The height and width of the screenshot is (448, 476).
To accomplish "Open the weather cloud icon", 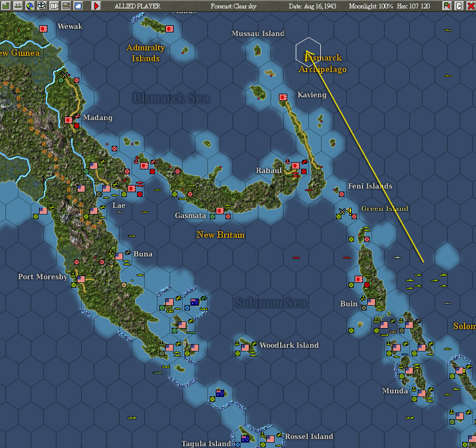I will click(x=78, y=6).
